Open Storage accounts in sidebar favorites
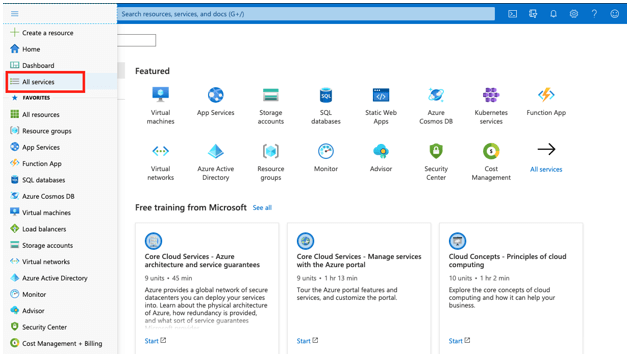 (x=42, y=245)
